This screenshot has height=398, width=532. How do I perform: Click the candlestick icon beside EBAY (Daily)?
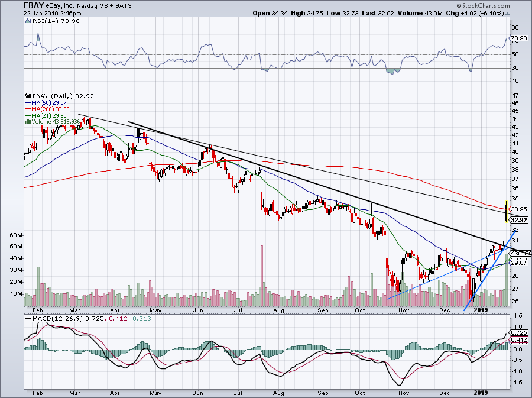[28, 96]
